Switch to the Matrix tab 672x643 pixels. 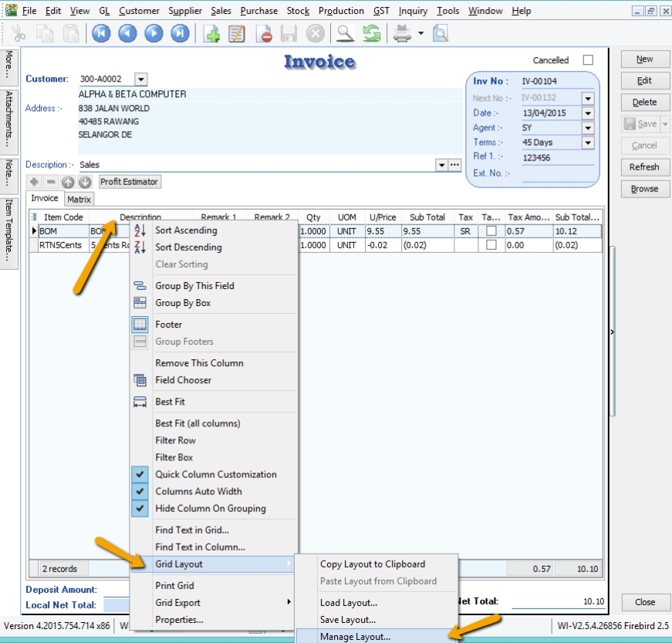pyautogui.click(x=79, y=198)
